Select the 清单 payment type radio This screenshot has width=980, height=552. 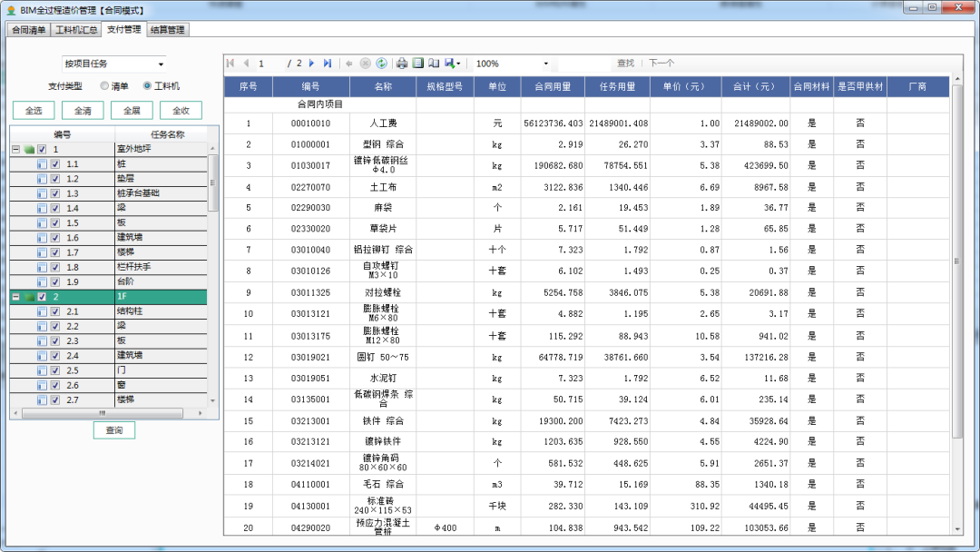click(x=104, y=86)
